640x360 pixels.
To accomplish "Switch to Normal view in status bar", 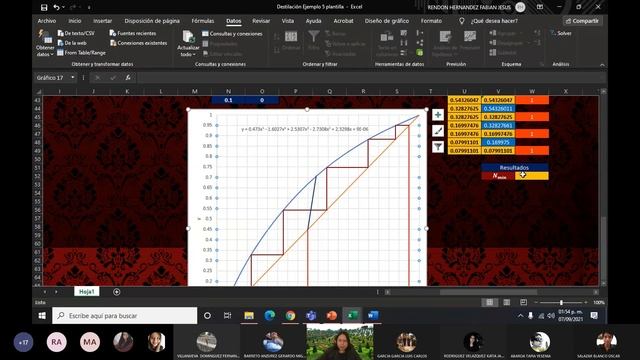I will pyautogui.click(x=489, y=302).
